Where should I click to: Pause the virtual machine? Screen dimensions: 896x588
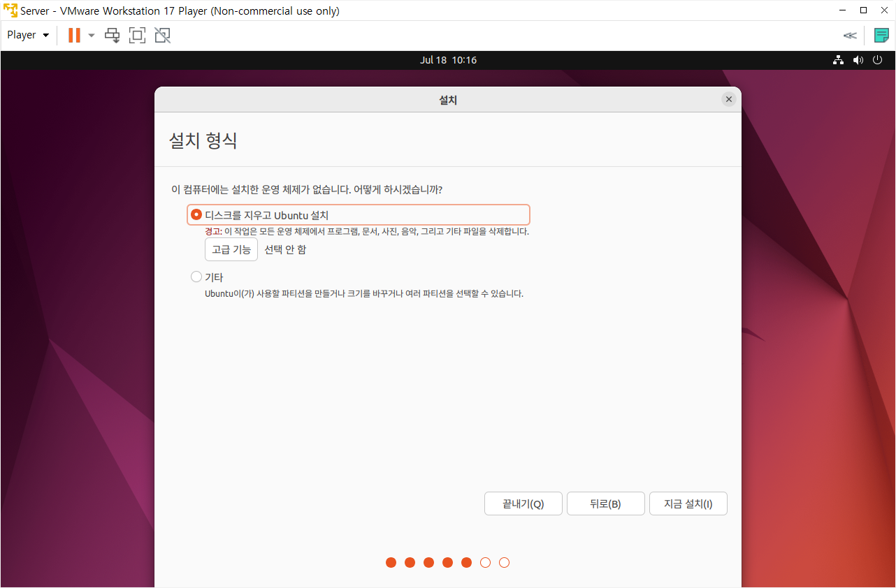[74, 35]
